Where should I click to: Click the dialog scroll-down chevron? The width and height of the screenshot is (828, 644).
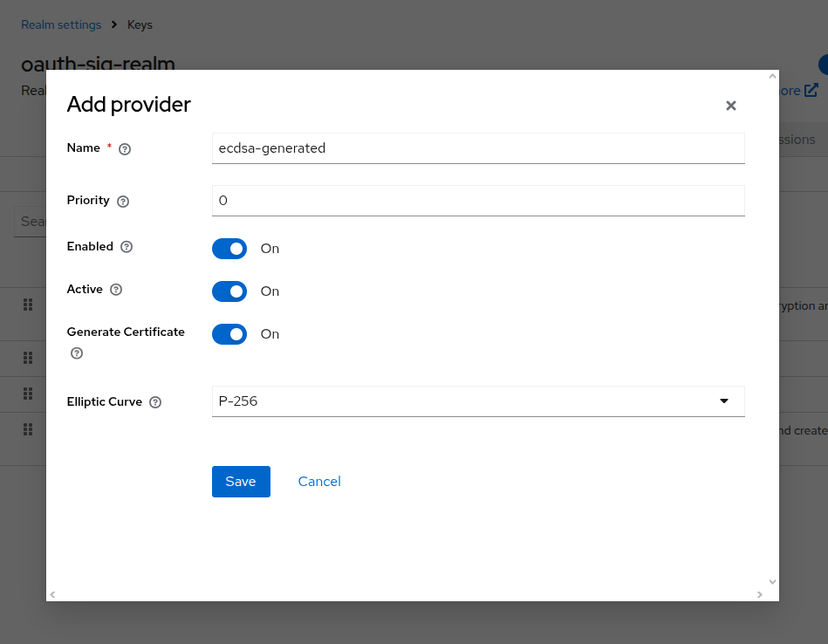point(772,581)
